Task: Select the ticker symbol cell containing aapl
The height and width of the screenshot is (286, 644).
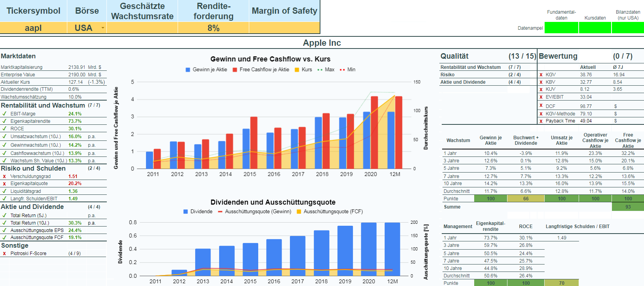Action: 34,28
